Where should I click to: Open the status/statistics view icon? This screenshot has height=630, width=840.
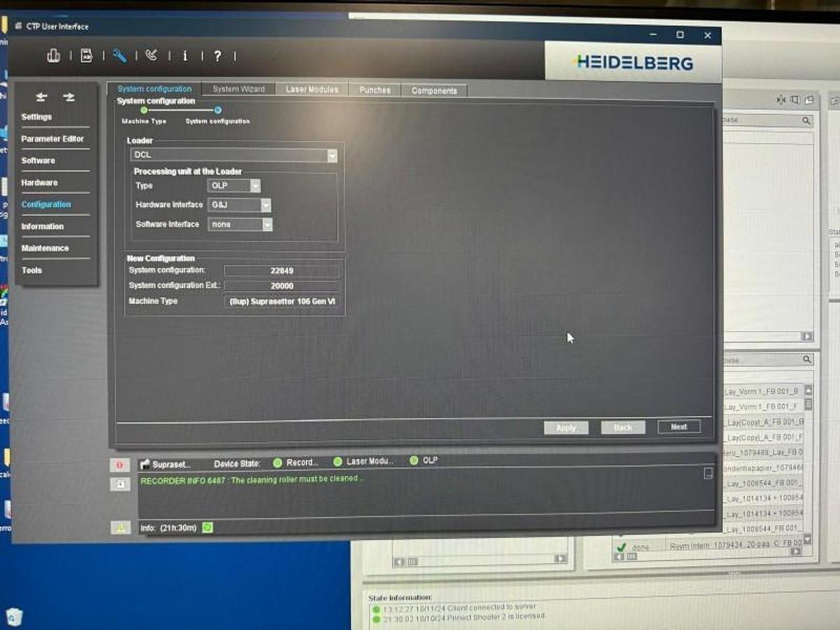(54, 56)
